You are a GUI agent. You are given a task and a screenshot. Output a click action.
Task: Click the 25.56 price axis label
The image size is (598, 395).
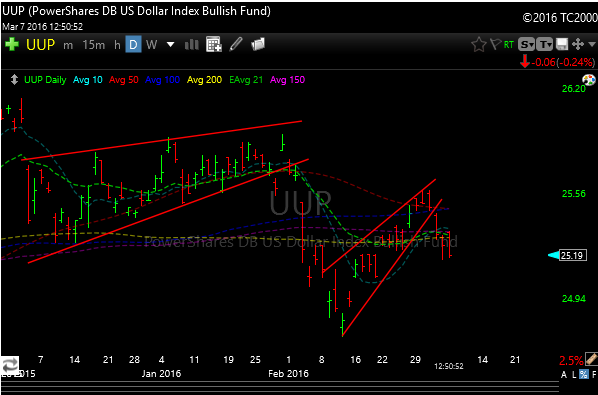tap(574, 193)
